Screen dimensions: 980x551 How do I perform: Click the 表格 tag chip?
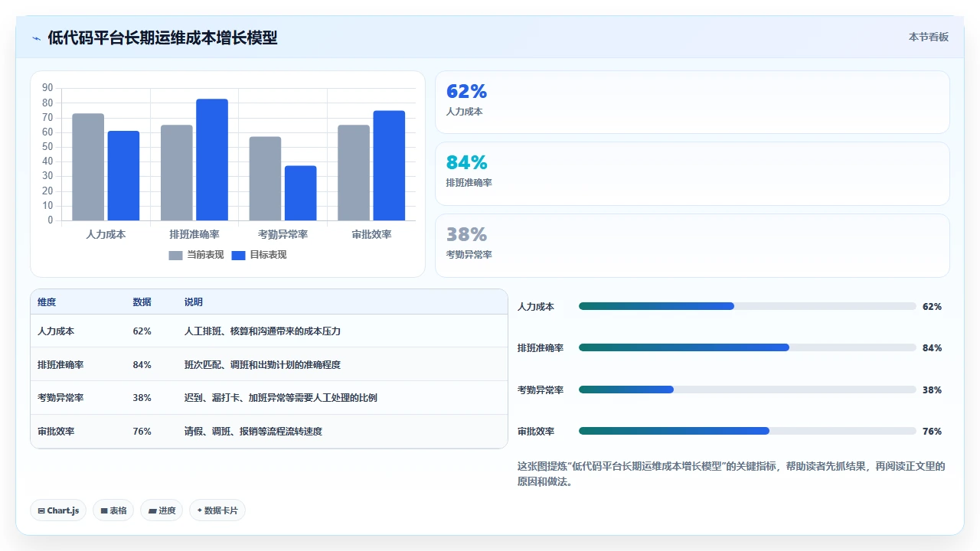[113, 510]
